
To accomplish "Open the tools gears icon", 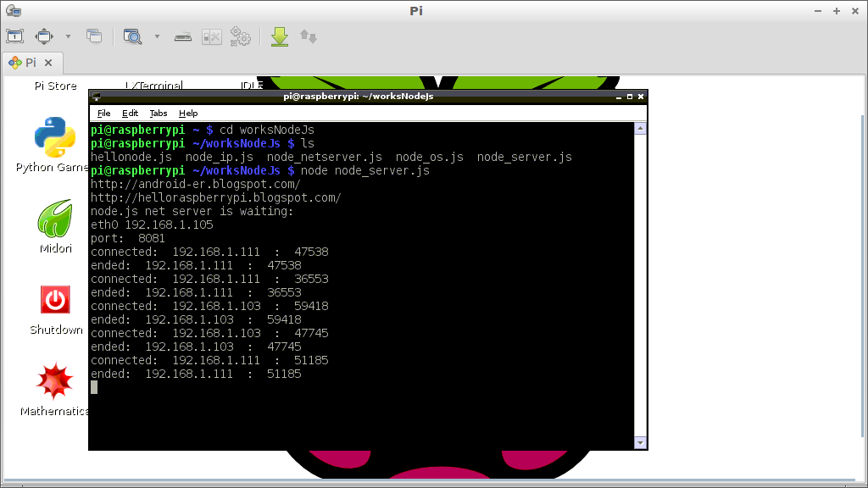I will (240, 36).
